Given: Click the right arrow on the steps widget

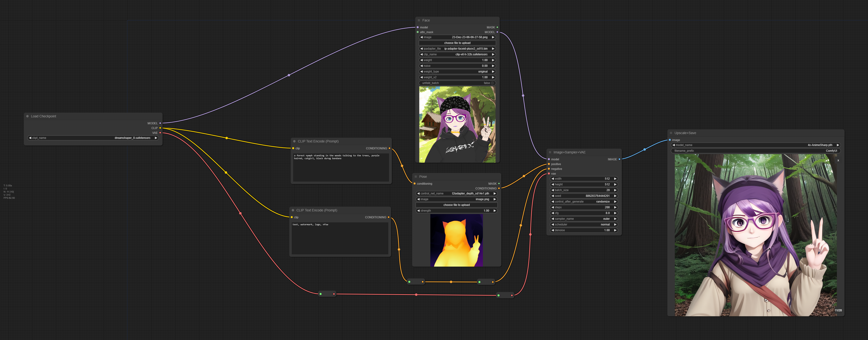Looking at the screenshot, I should tap(615, 207).
